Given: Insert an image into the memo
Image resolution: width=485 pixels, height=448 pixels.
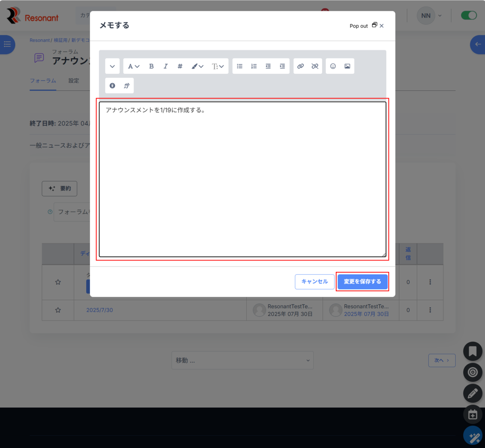Looking at the screenshot, I should click(347, 66).
